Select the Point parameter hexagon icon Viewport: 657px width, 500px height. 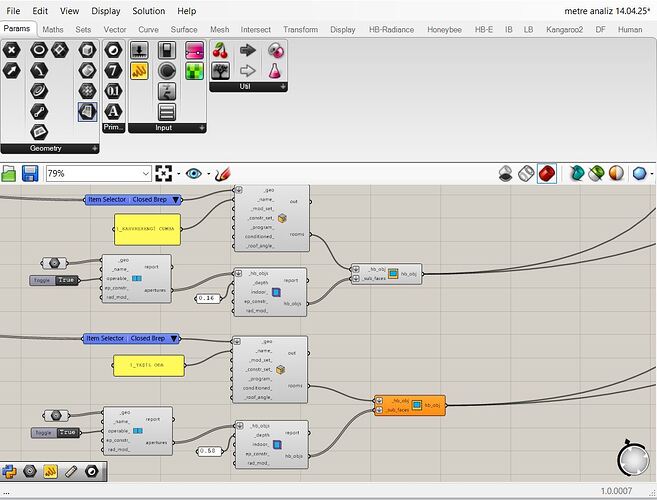(x=11, y=50)
